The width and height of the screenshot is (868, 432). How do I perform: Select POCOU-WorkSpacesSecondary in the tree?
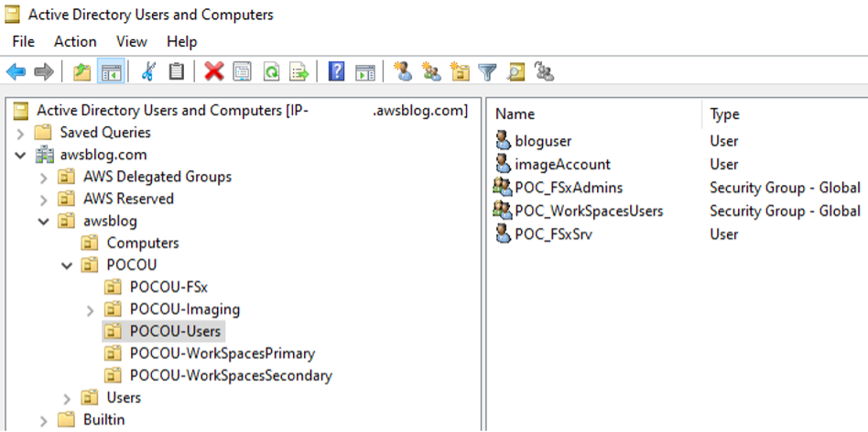231,375
